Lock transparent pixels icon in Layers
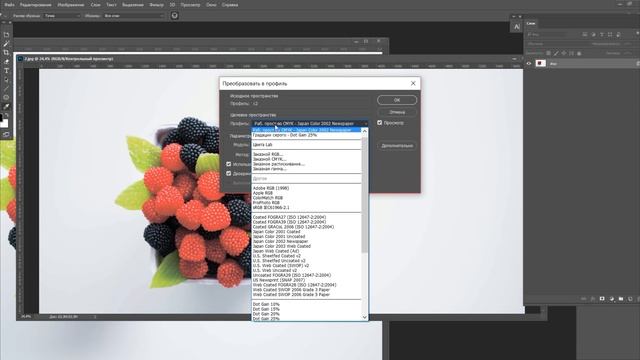The image size is (640, 360). tap(548, 53)
